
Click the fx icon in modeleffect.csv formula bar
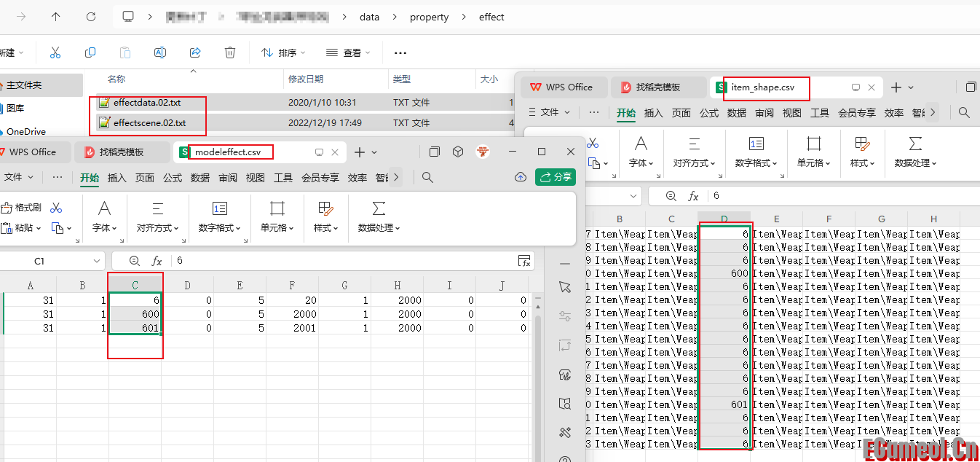157,261
